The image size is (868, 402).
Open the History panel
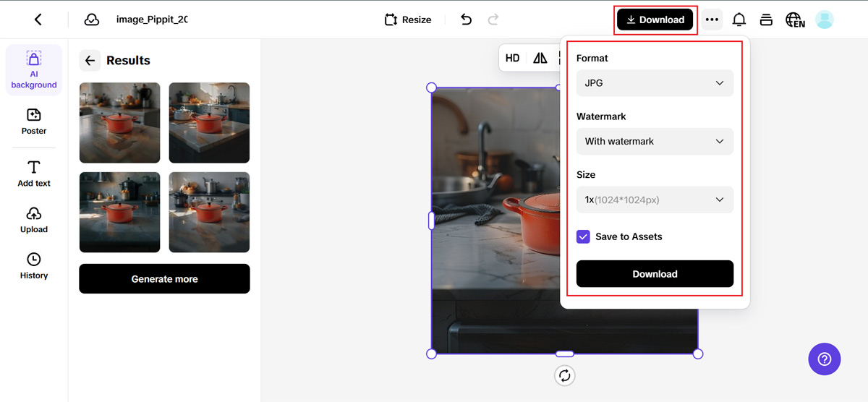coord(34,265)
